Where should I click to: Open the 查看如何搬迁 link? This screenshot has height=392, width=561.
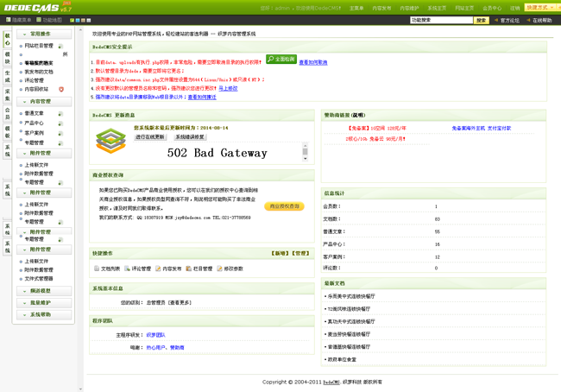click(x=202, y=97)
